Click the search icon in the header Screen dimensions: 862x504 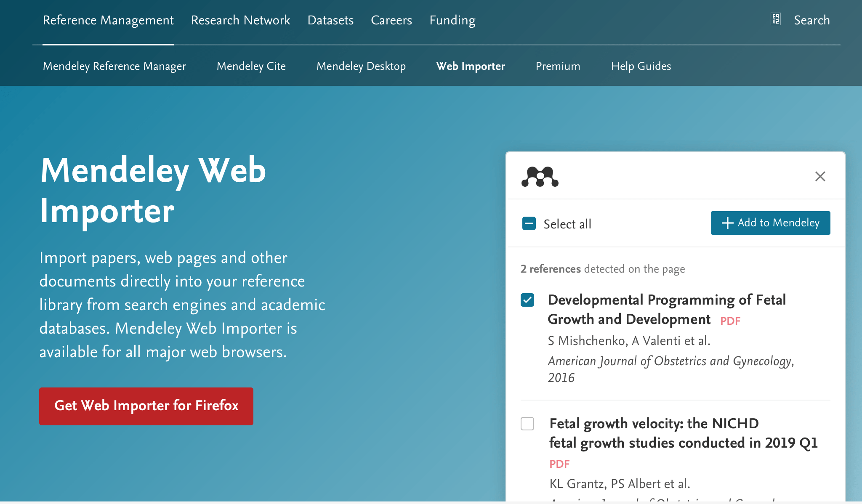[x=775, y=19]
